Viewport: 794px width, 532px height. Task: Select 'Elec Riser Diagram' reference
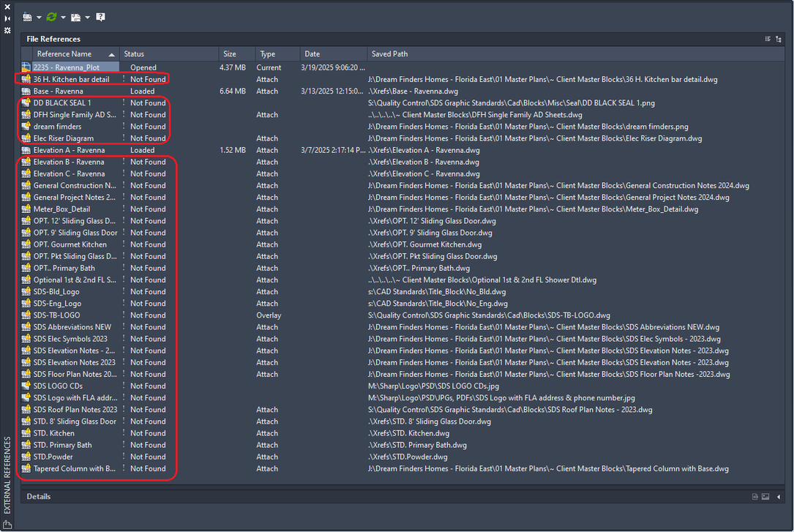63,138
